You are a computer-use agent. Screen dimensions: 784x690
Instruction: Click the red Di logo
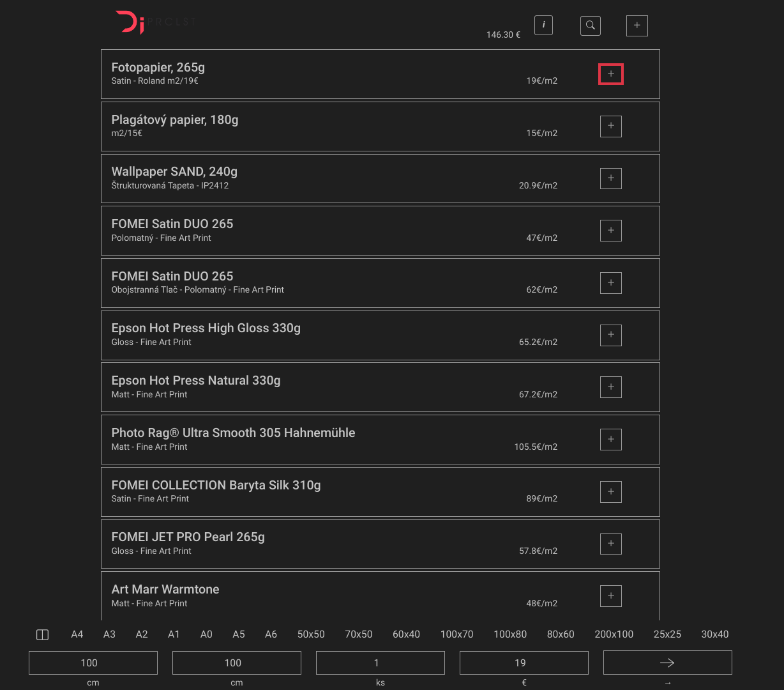point(130,22)
